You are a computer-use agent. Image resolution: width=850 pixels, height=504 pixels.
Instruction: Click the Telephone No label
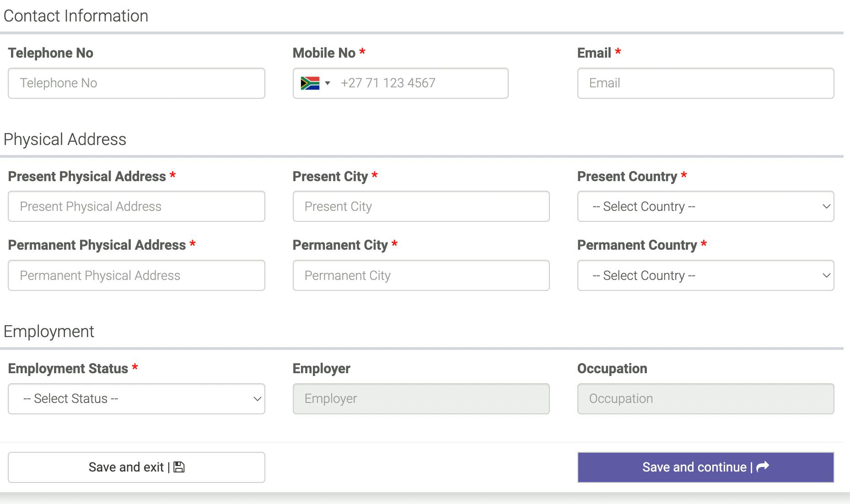click(51, 53)
